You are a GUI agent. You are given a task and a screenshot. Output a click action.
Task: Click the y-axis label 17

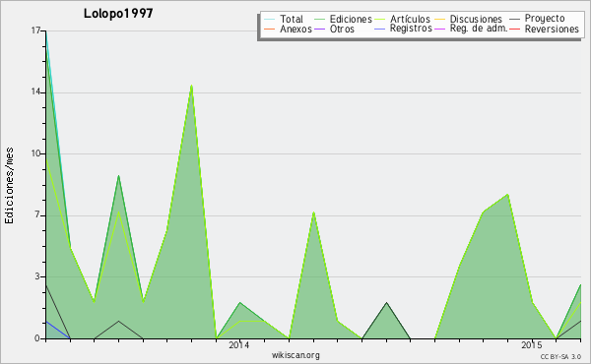(x=35, y=30)
